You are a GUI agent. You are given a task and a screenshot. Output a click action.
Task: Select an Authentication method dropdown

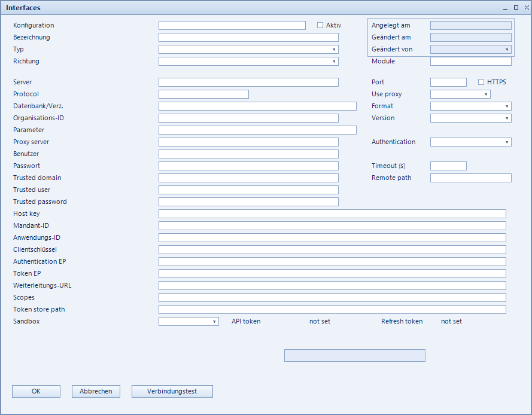(x=470, y=142)
